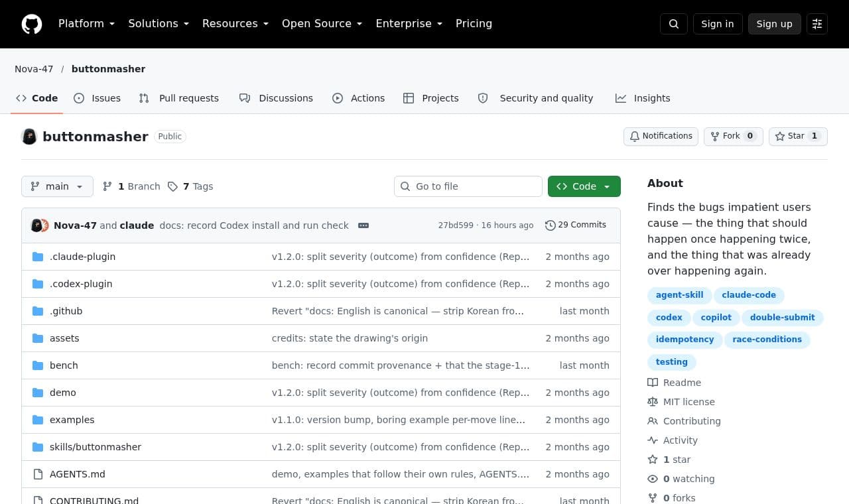Open the search magnifier button
Screen dimensions: 849x504
(674, 24)
